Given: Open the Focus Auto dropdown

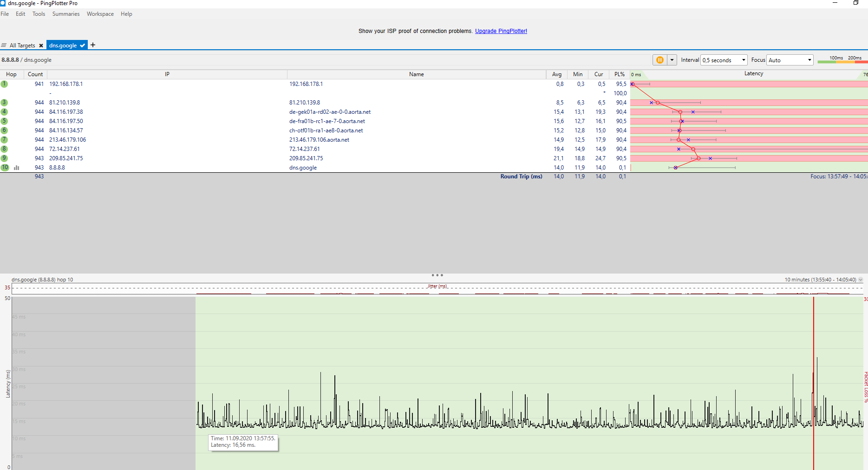Looking at the screenshot, I should click(790, 60).
